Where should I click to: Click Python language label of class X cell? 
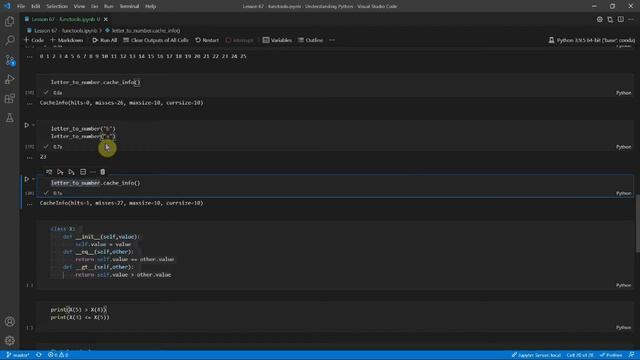[x=623, y=285]
